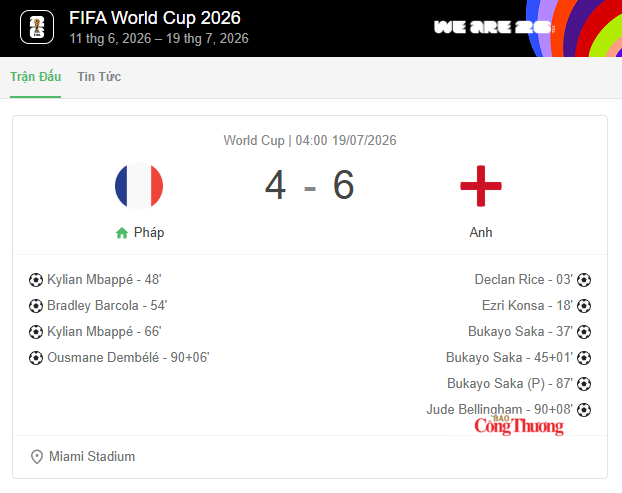622x493 pixels.
Task: Click the 4 - 6 match score
Action: point(309,185)
